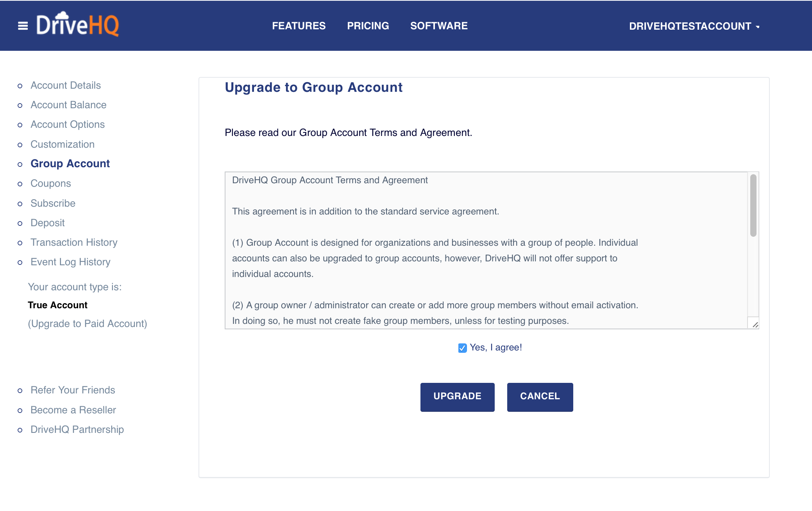Open the Event Log History link

tap(70, 262)
